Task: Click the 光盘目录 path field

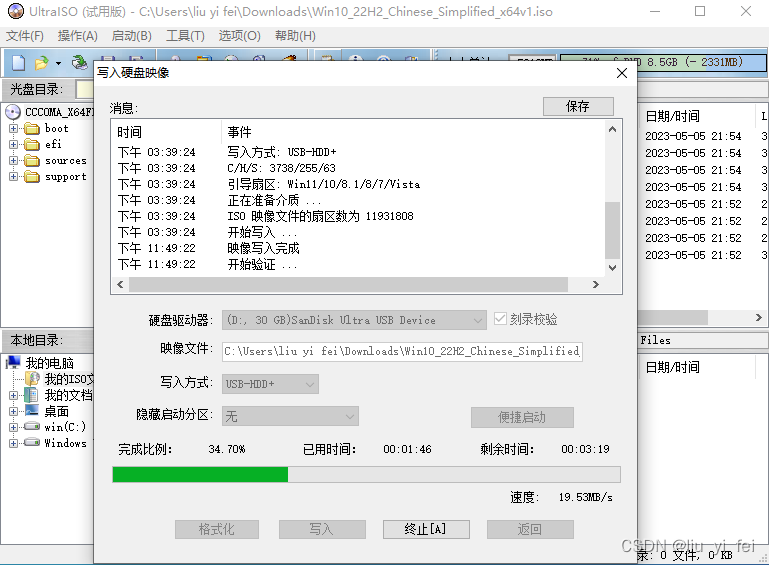Action: 84,89
